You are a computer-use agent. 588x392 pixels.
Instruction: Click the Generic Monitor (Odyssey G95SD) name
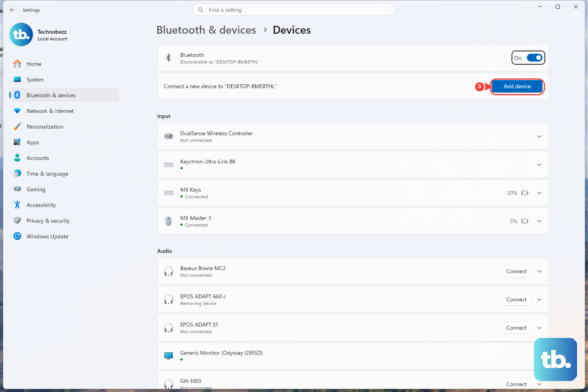point(221,353)
